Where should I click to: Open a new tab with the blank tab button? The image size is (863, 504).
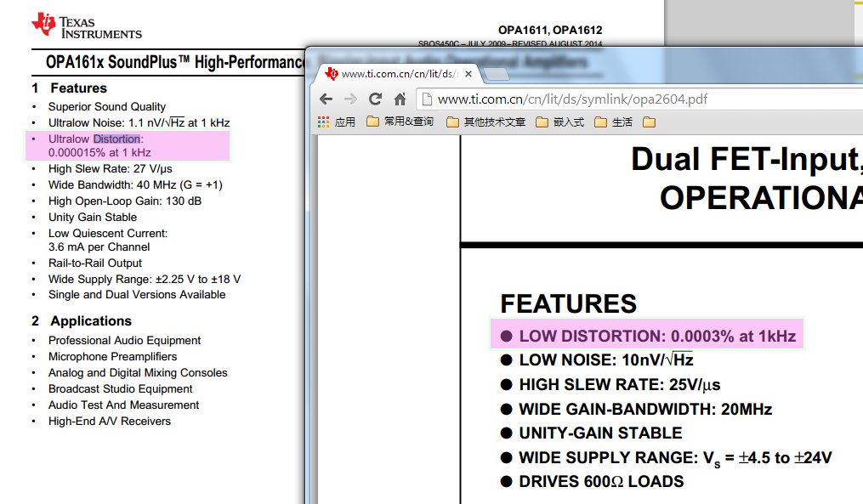497,74
